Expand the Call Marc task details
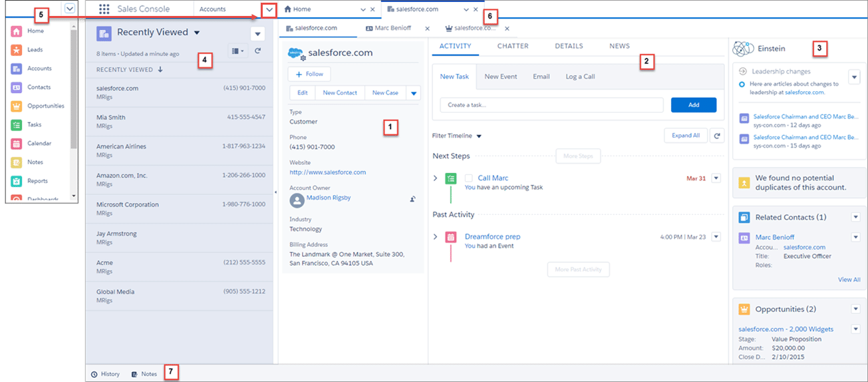 coord(436,178)
